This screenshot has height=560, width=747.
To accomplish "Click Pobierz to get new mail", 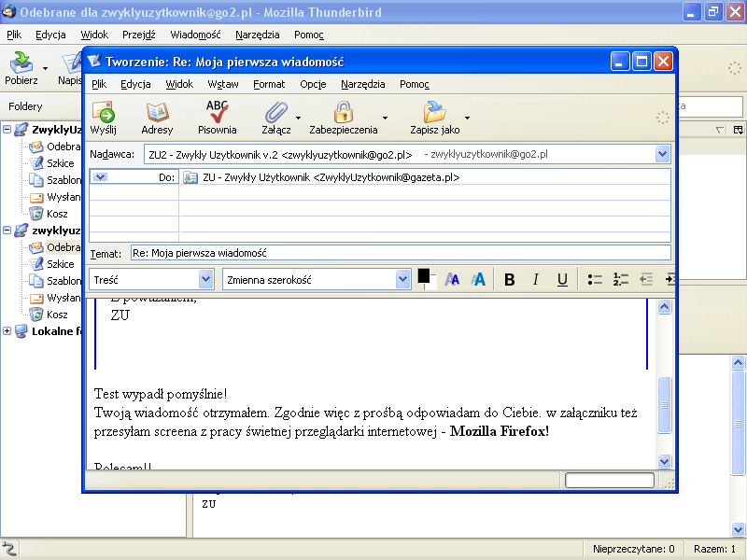I will (21, 68).
